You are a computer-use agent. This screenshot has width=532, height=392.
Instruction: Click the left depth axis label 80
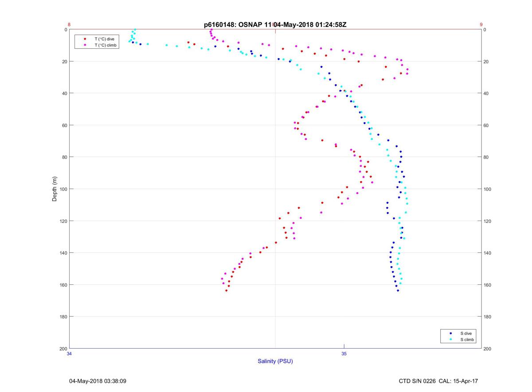coord(64,157)
